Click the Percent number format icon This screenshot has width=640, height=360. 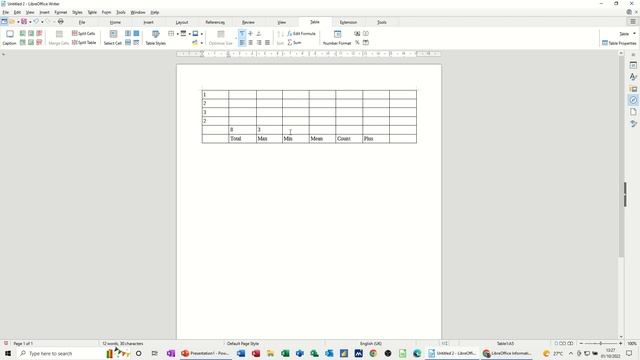tap(357, 42)
